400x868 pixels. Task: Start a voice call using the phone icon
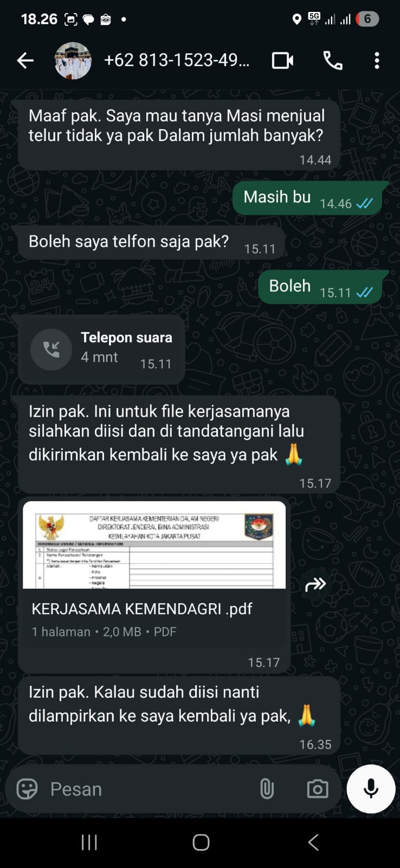click(x=333, y=60)
